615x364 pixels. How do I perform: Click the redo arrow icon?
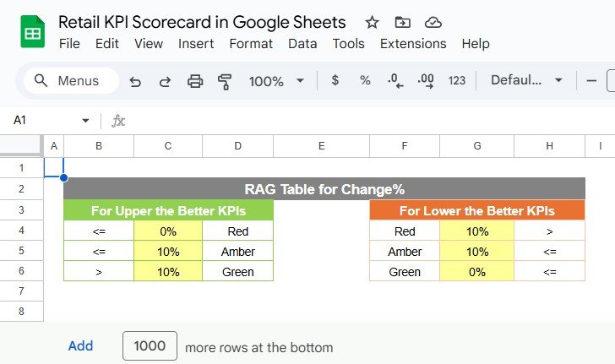point(166,81)
